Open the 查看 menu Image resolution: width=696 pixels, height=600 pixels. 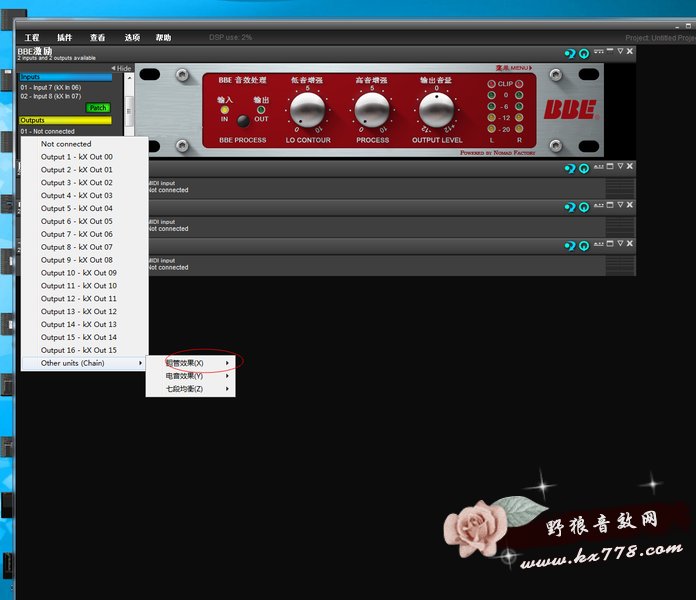(x=98, y=38)
